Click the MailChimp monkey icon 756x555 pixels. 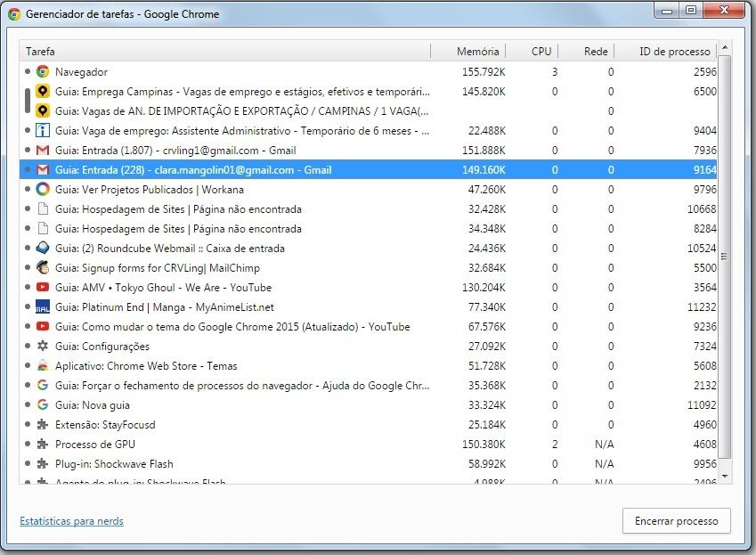pyautogui.click(x=43, y=268)
